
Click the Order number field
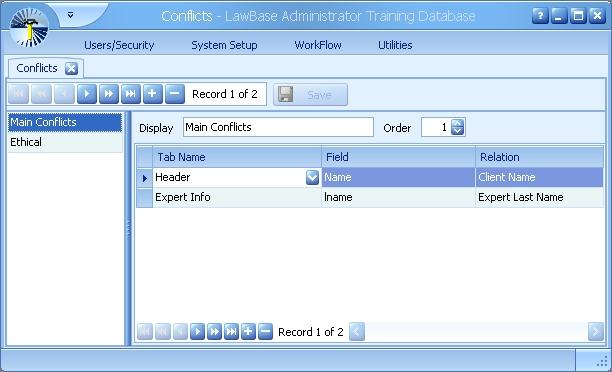[x=436, y=127]
